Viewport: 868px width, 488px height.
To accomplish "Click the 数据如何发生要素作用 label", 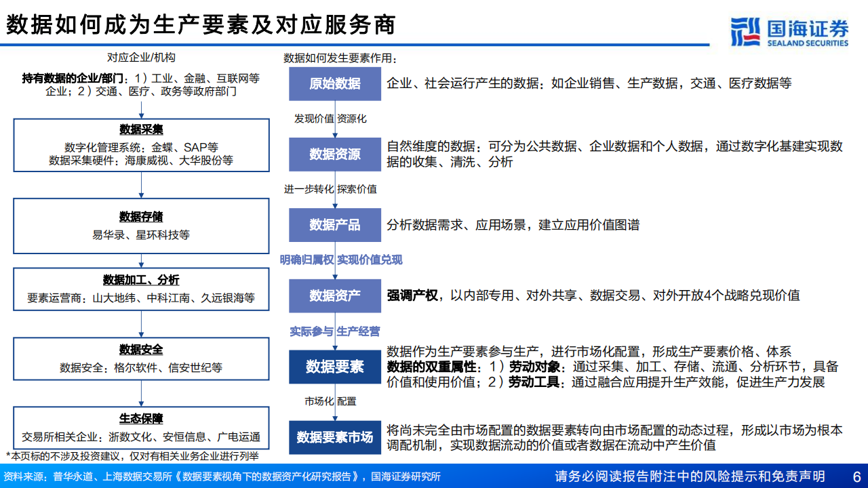I will 340,58.
